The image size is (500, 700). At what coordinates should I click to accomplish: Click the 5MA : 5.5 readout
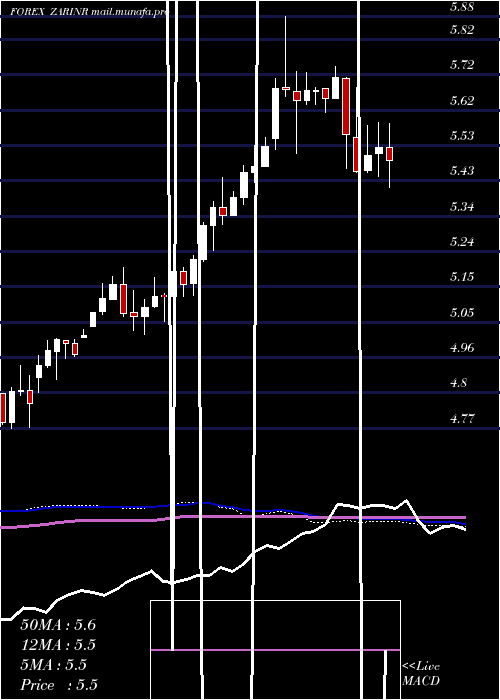pyautogui.click(x=54, y=665)
